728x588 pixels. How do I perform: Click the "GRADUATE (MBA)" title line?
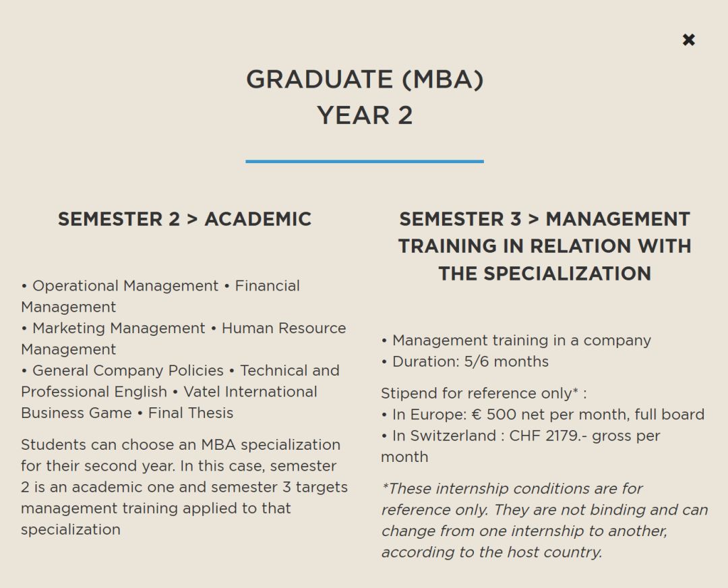[x=365, y=80]
